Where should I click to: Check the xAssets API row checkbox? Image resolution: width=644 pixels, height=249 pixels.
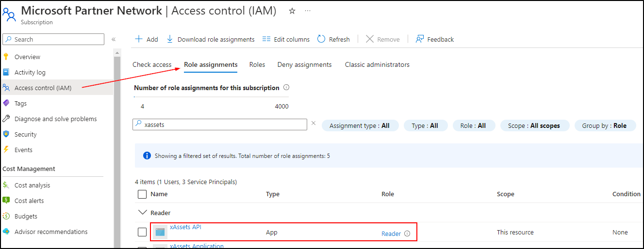click(x=142, y=232)
